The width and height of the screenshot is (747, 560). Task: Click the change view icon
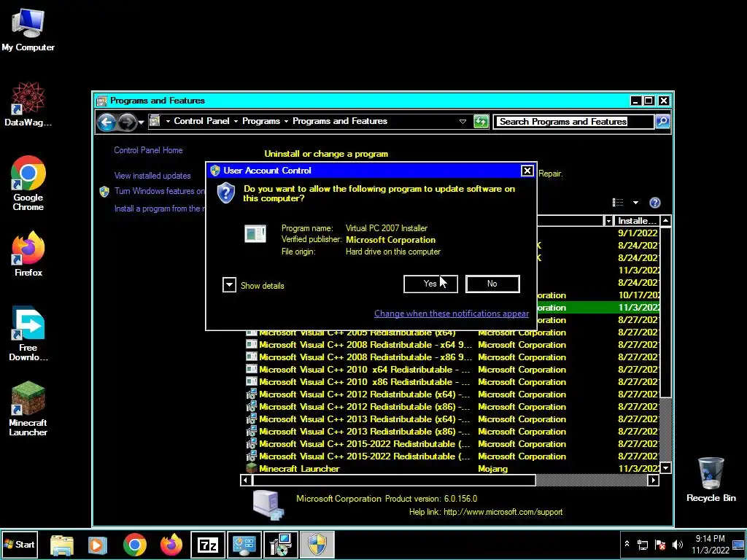tap(618, 203)
